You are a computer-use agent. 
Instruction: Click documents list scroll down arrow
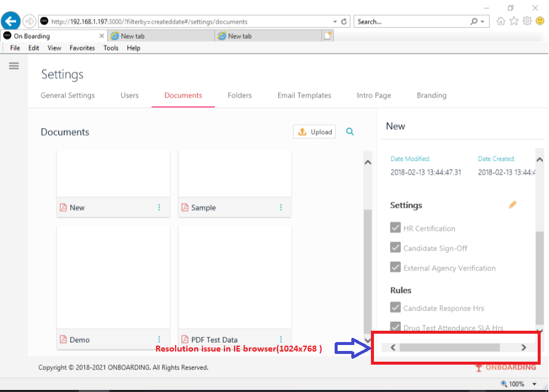click(367, 340)
